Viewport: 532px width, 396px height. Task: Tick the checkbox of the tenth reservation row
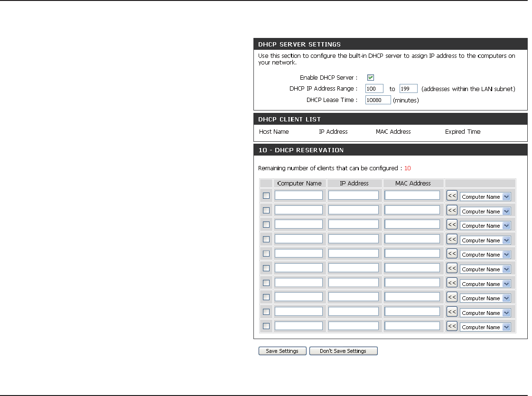click(x=266, y=326)
